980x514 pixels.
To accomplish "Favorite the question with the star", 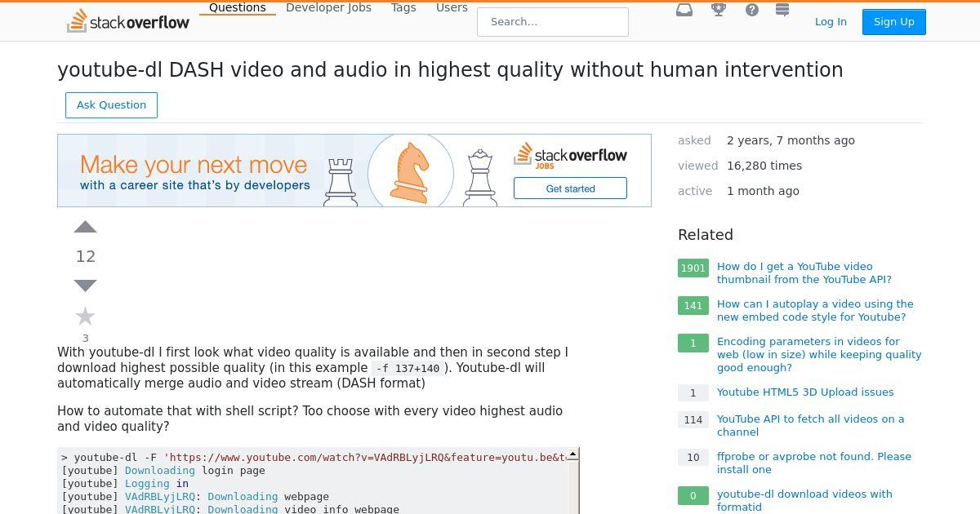I will click(85, 316).
